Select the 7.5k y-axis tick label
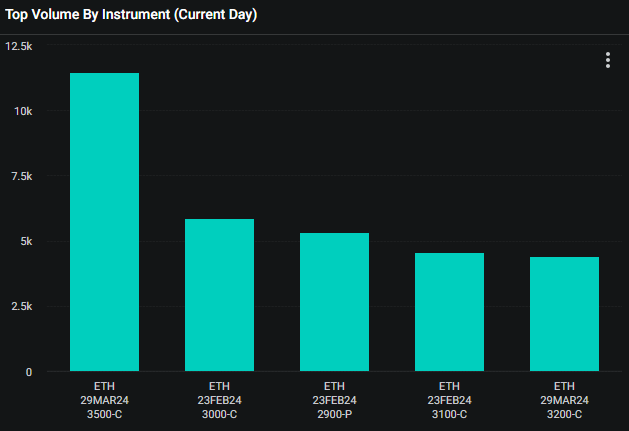The width and height of the screenshot is (629, 431). [x=21, y=176]
